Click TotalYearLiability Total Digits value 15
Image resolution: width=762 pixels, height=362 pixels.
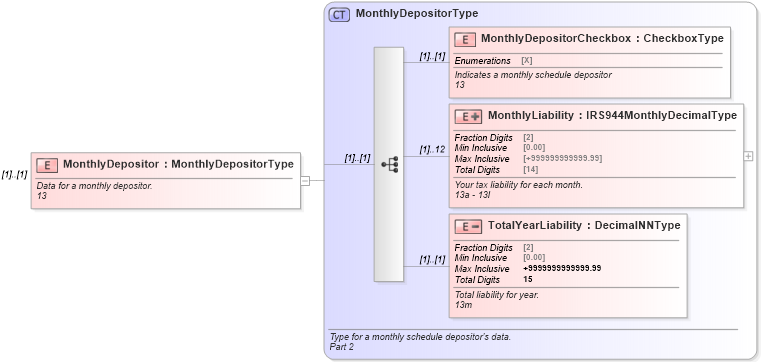[x=528, y=279]
